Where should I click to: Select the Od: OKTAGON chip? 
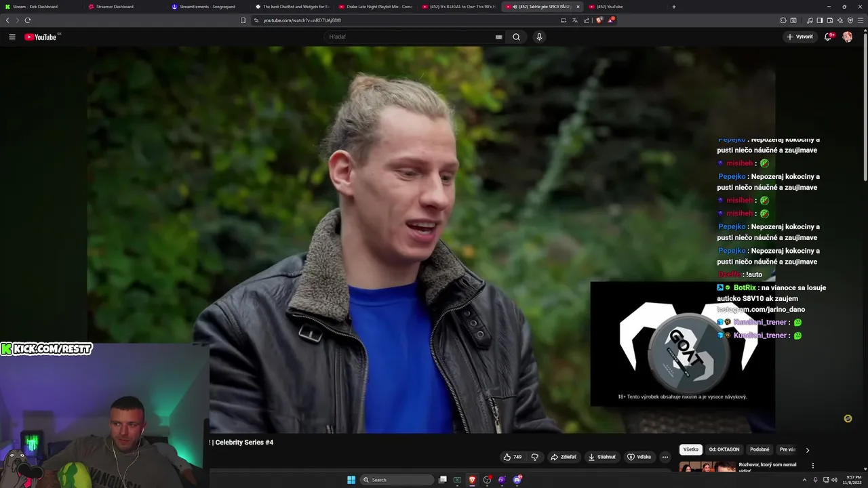(x=724, y=449)
